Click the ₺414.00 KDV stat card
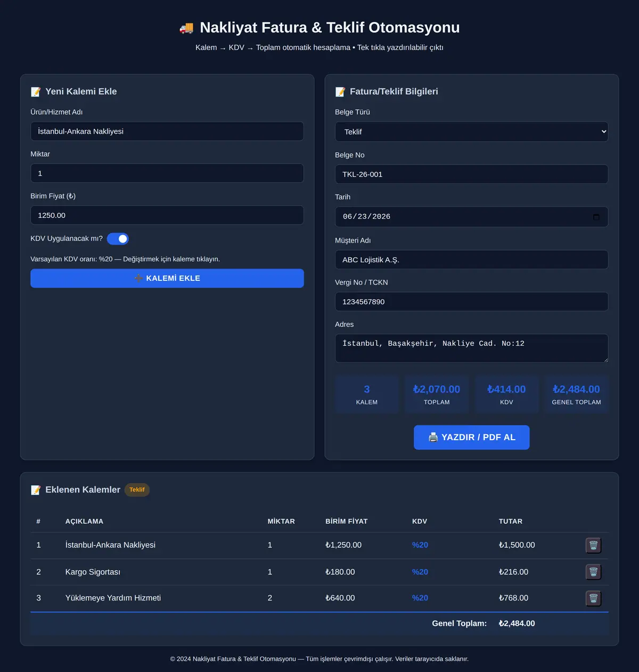 (x=506, y=394)
